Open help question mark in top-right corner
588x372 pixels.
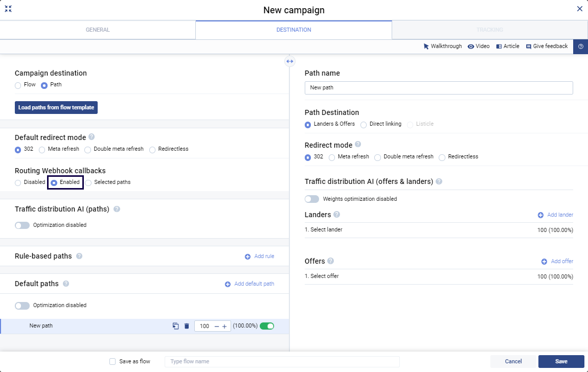pos(580,46)
